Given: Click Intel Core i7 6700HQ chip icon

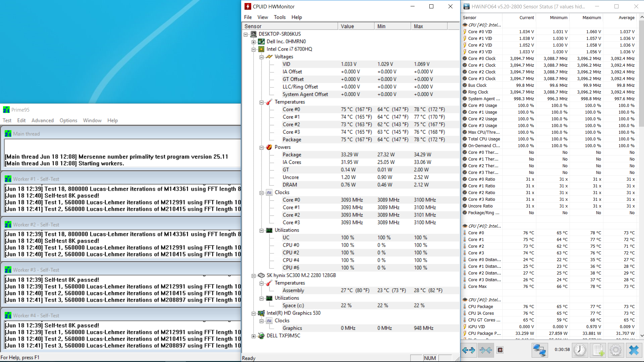Looking at the screenshot, I should point(261,49).
